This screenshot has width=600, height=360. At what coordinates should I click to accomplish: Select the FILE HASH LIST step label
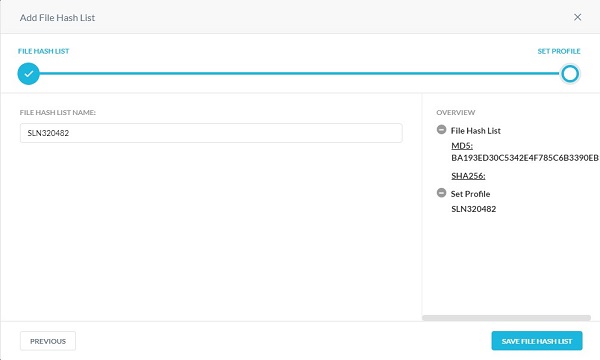[43, 51]
